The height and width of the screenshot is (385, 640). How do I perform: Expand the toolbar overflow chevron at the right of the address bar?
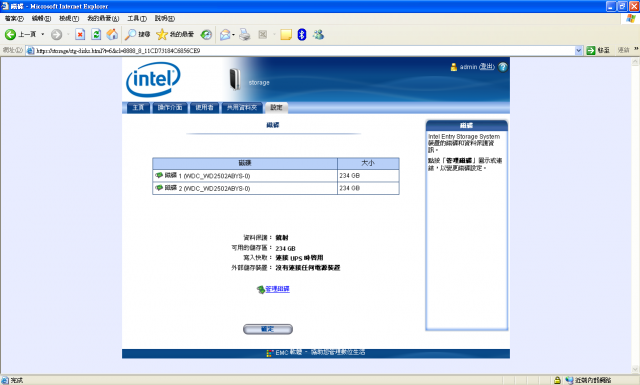tap(636, 49)
